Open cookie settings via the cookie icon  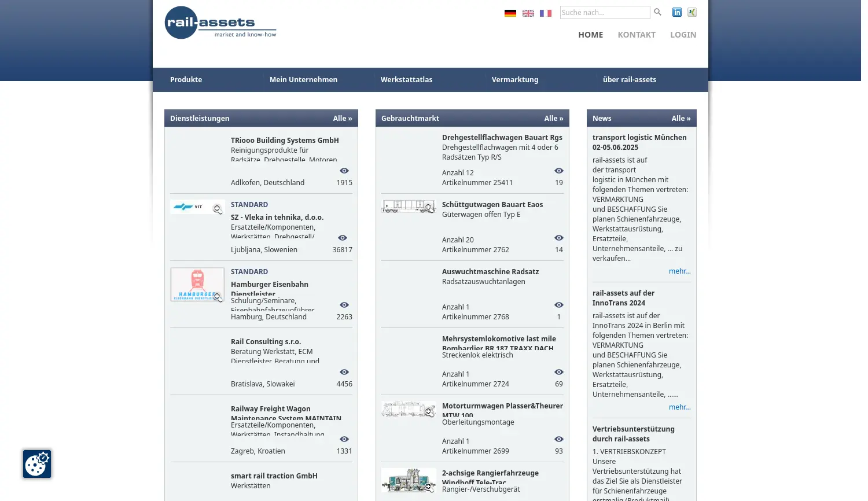(36, 464)
